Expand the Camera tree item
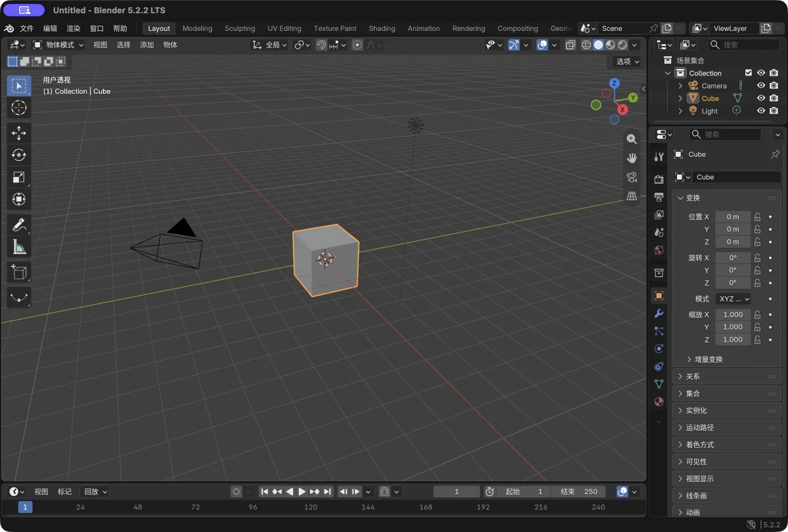 680,86
